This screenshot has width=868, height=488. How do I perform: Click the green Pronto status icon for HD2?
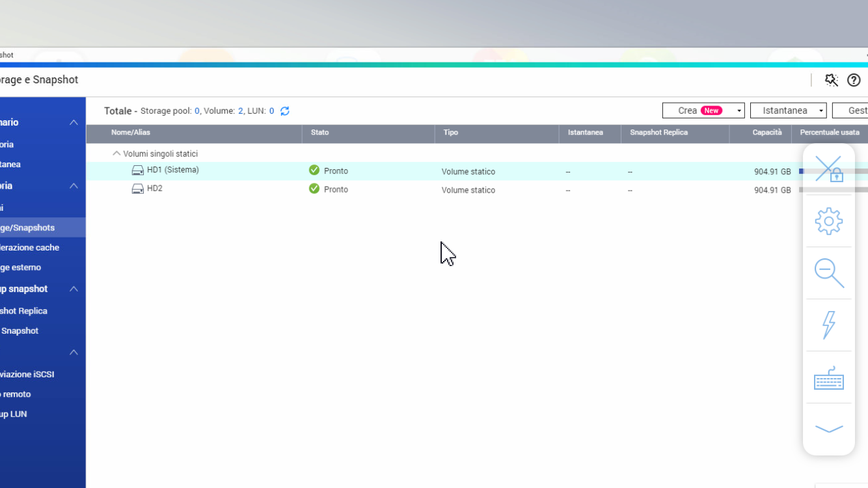pyautogui.click(x=314, y=189)
